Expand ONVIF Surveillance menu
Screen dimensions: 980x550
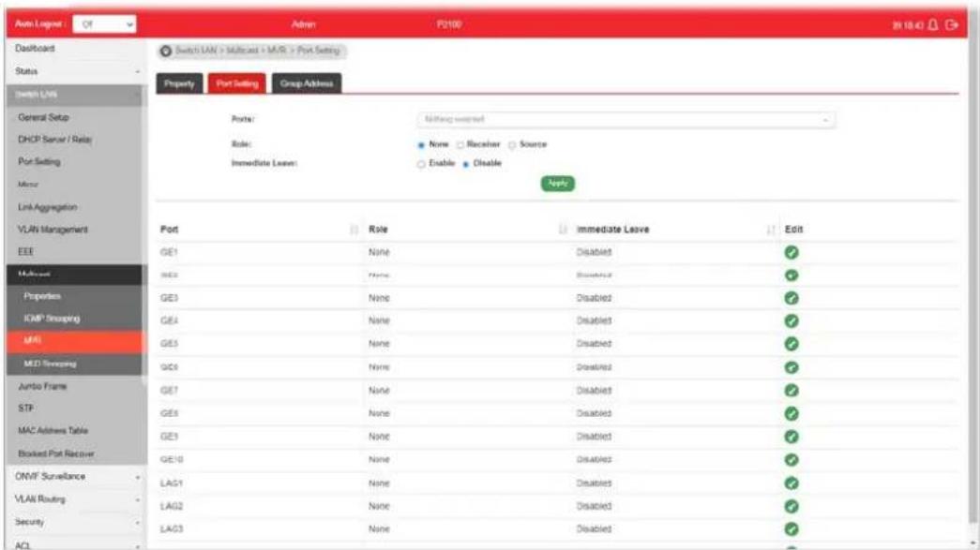(78, 476)
